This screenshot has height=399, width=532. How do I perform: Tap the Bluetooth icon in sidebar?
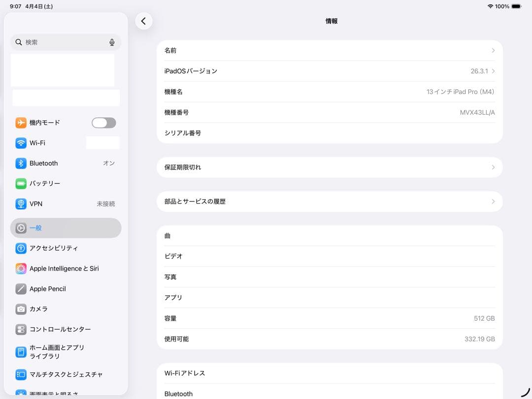[21, 163]
